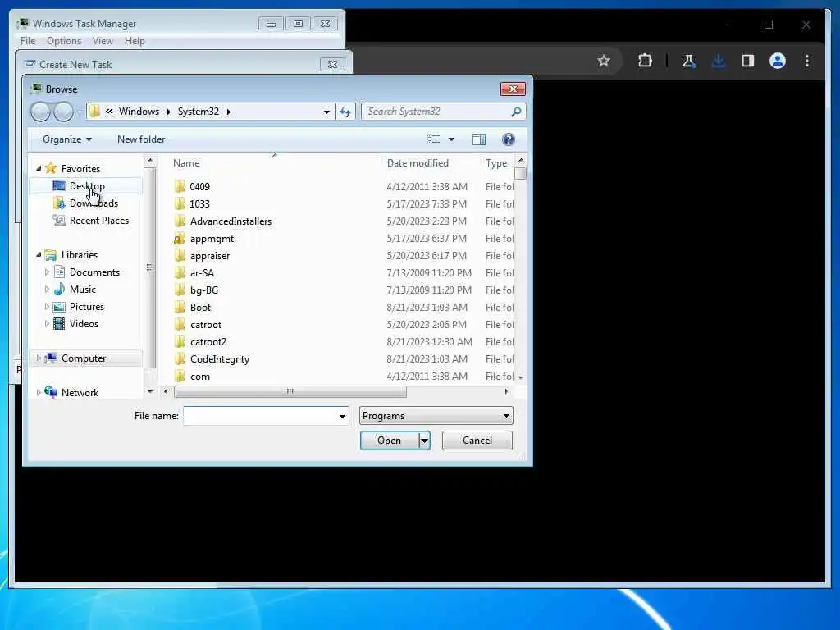Select Videos library

tap(84, 323)
